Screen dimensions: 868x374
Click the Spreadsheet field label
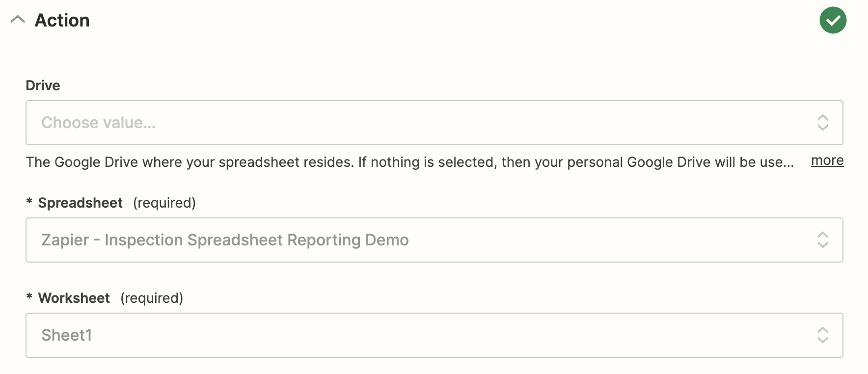(81, 203)
